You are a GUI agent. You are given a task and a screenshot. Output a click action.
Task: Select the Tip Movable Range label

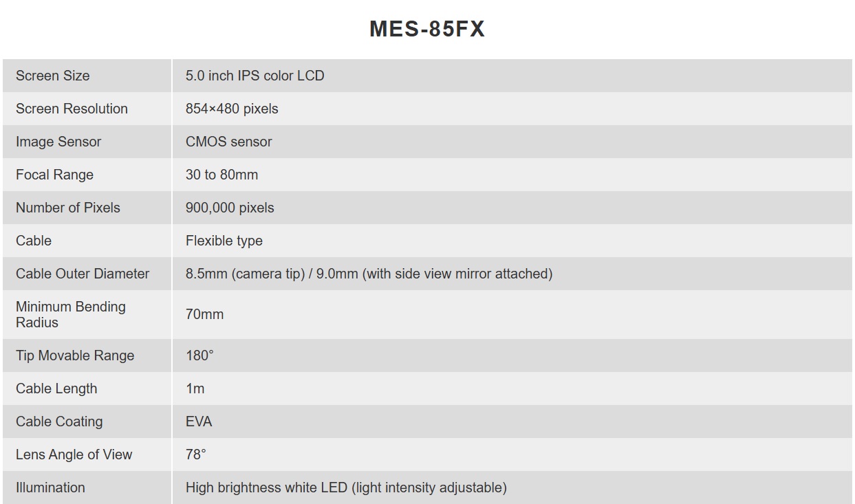[75, 355]
